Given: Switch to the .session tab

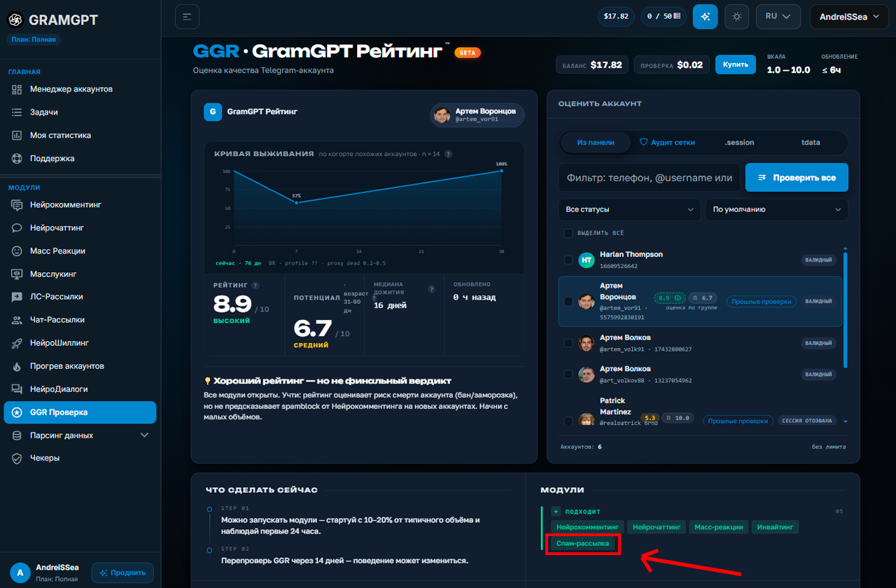Looking at the screenshot, I should click(x=739, y=142).
